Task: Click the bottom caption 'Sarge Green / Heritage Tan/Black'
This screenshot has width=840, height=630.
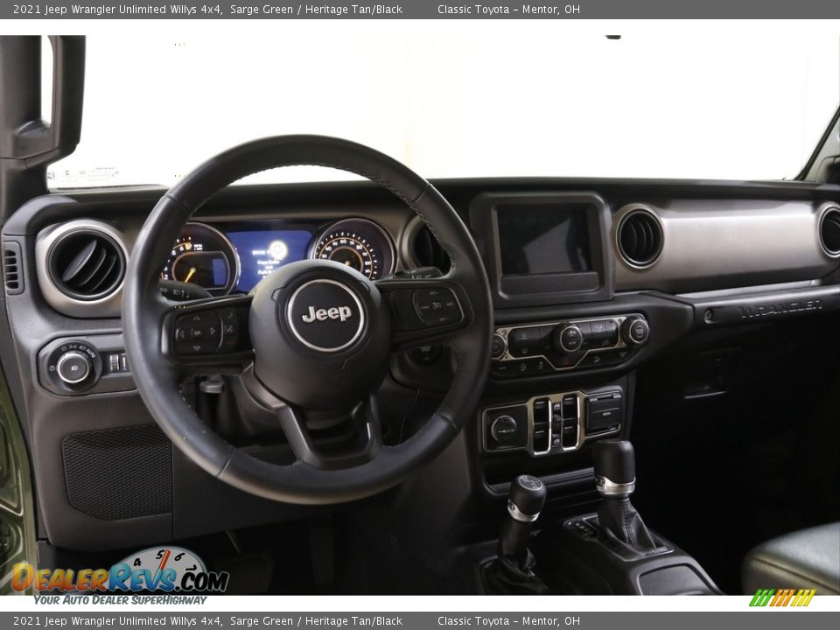Action: 316,621
